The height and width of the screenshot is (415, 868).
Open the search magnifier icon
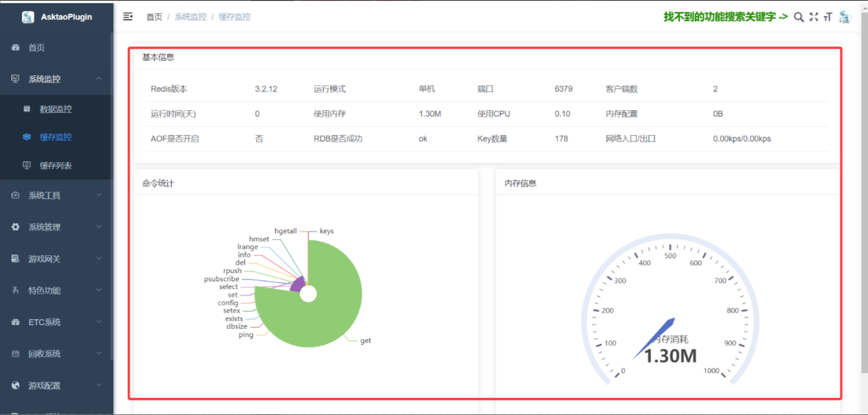tap(799, 17)
